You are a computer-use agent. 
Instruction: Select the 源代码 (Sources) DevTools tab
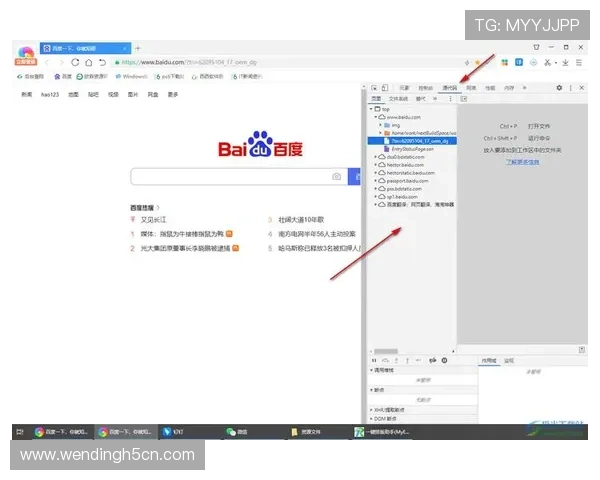click(x=450, y=88)
